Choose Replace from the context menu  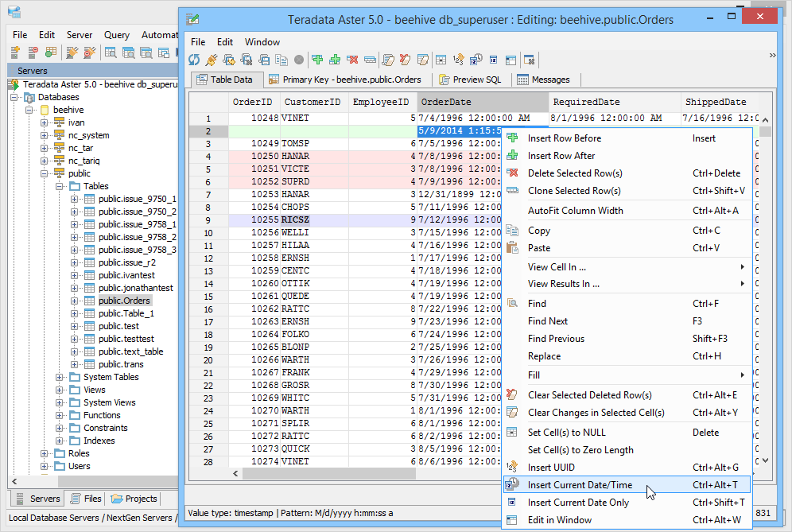pyautogui.click(x=627, y=356)
